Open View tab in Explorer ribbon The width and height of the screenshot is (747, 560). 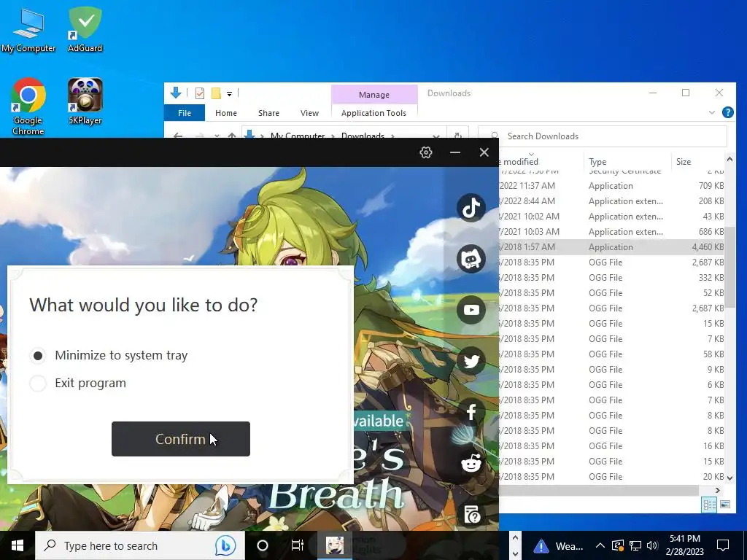click(309, 113)
